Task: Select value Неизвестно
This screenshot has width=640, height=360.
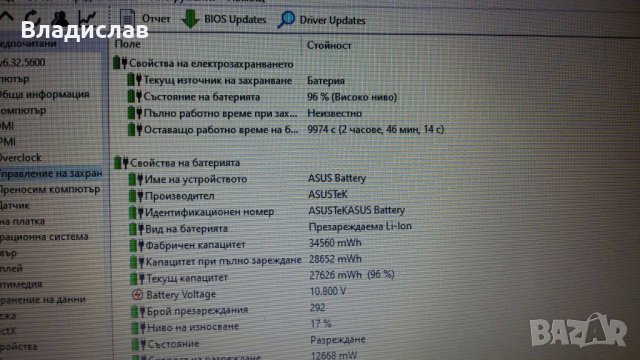Action: click(334, 113)
